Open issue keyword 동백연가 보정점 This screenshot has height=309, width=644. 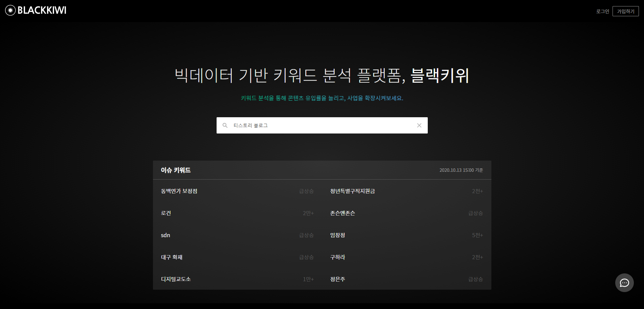[179, 191]
